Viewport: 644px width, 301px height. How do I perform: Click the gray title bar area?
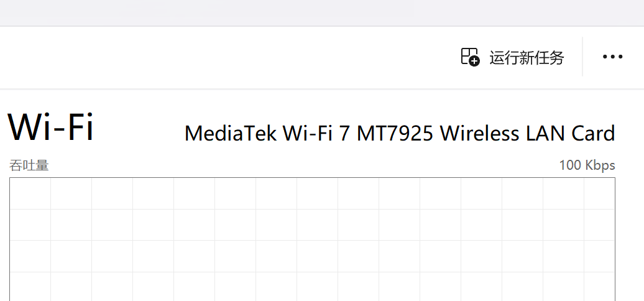tap(322, 12)
